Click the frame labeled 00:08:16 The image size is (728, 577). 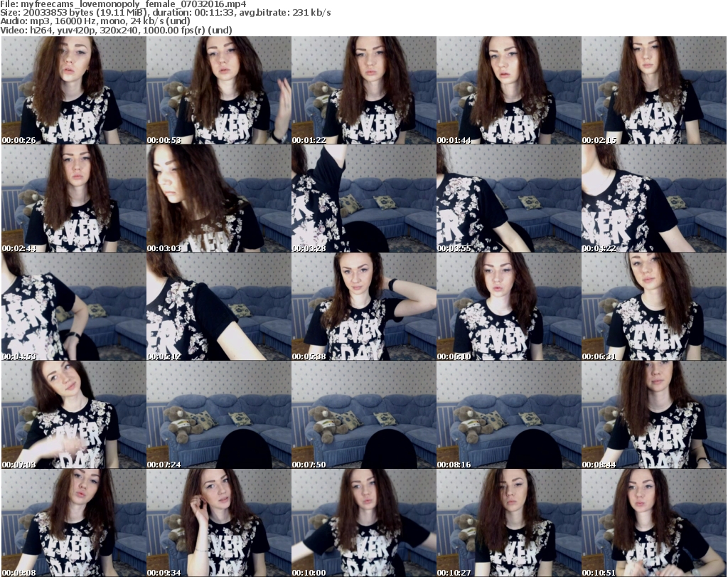click(x=508, y=415)
